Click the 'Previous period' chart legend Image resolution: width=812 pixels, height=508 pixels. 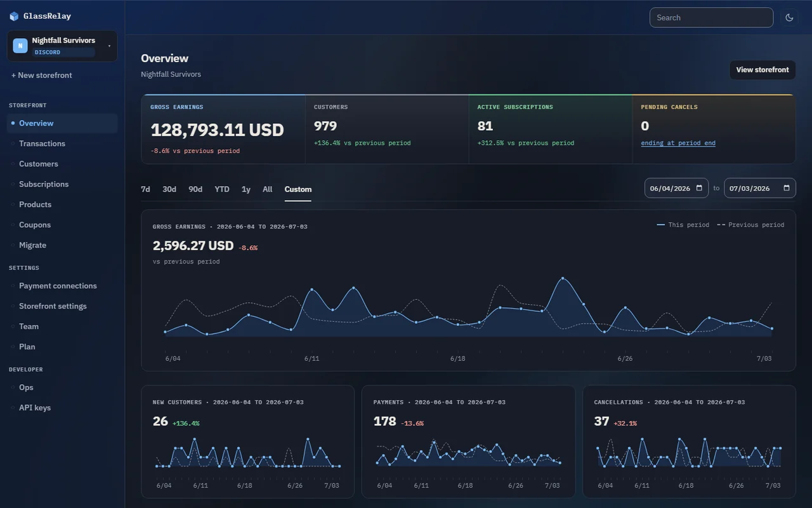click(750, 225)
